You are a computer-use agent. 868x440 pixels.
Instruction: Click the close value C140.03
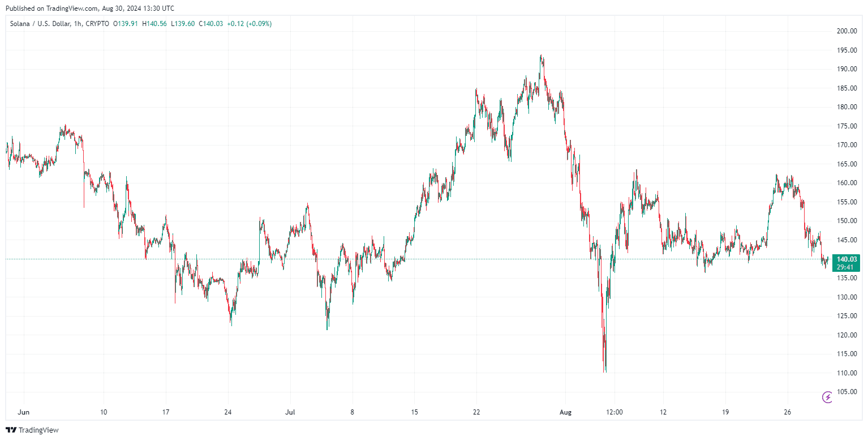(210, 24)
